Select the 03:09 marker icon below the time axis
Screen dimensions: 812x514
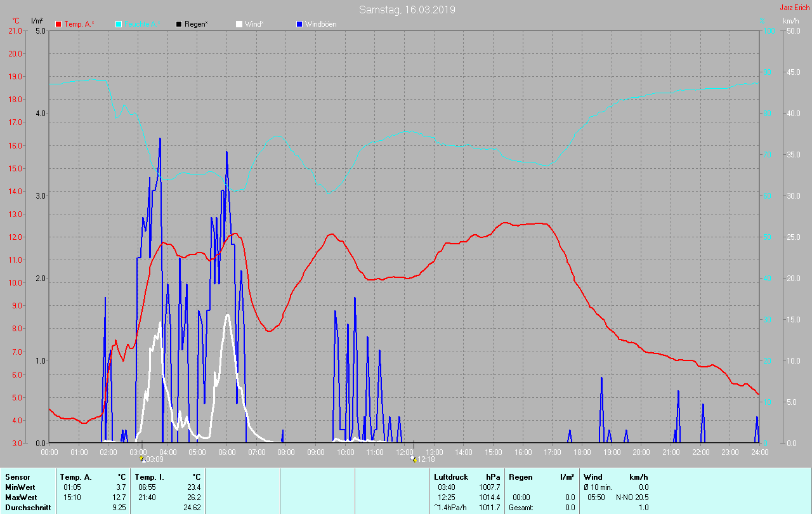(x=141, y=458)
